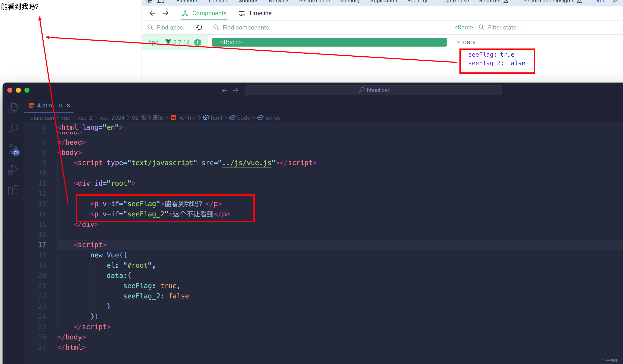This screenshot has width=623, height=364.
Task: Go back in VS Code navigation
Action: coord(224,90)
